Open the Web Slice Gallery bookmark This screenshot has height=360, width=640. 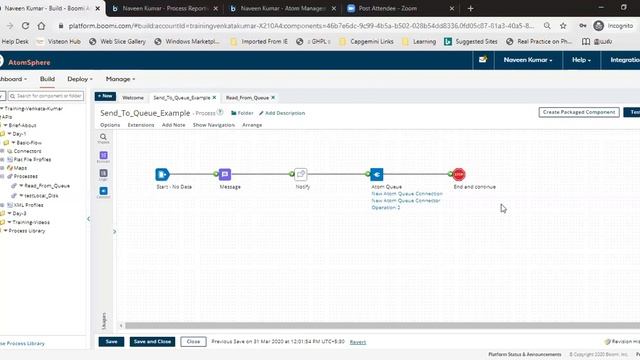118,41
